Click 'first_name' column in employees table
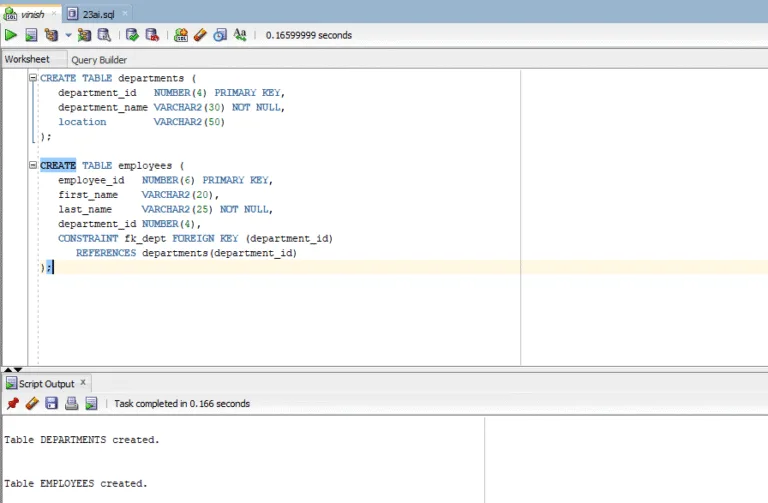 click(x=88, y=195)
